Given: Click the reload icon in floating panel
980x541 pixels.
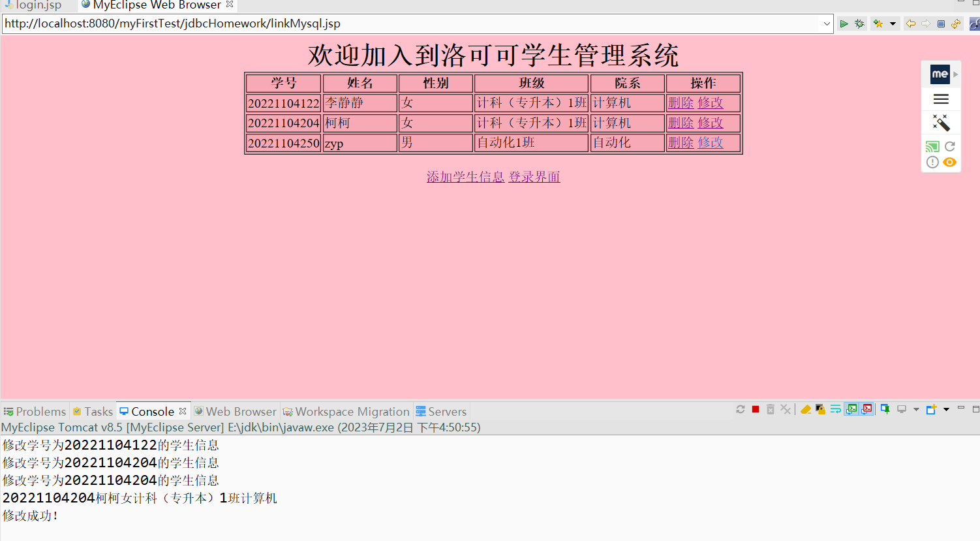Looking at the screenshot, I should coord(950,146).
